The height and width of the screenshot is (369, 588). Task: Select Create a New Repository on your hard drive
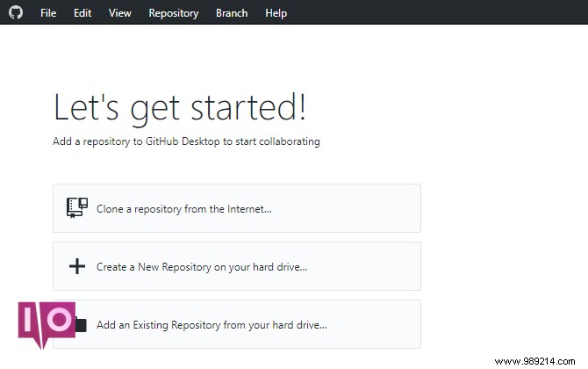[237, 266]
